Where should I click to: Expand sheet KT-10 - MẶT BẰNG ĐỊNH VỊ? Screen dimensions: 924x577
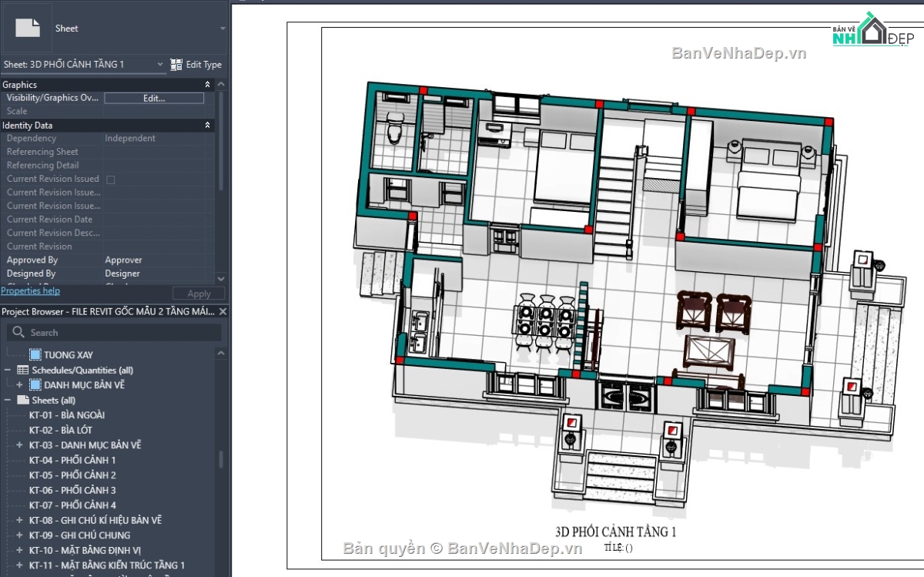(19, 550)
